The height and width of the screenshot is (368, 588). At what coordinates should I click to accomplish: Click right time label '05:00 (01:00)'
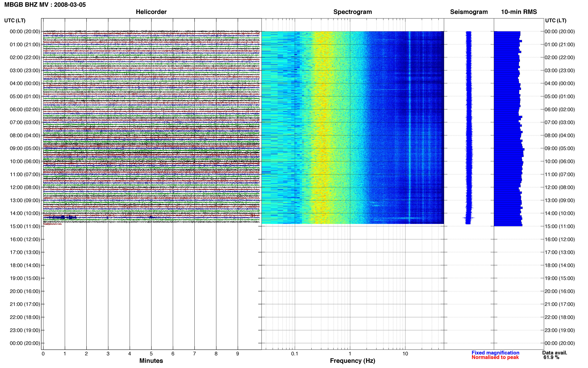click(x=560, y=96)
